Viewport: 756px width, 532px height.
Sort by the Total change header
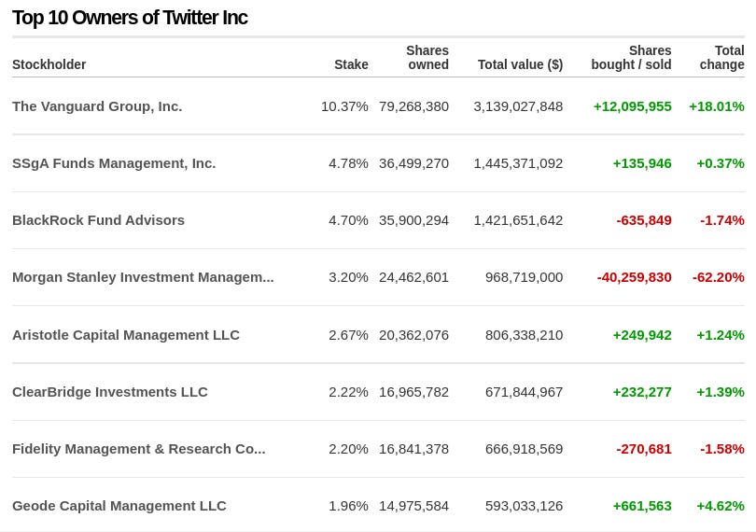pos(722,58)
